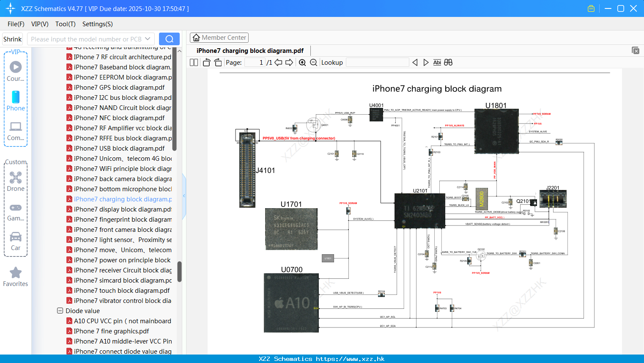Open the Tool(T) menu
Viewport: 644px width, 363px height.
66,24
